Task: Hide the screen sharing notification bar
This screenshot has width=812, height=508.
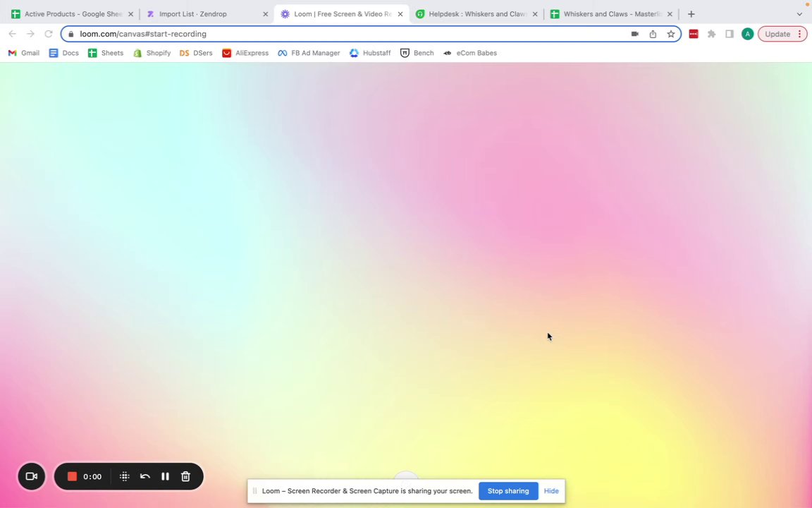Action: point(551,491)
